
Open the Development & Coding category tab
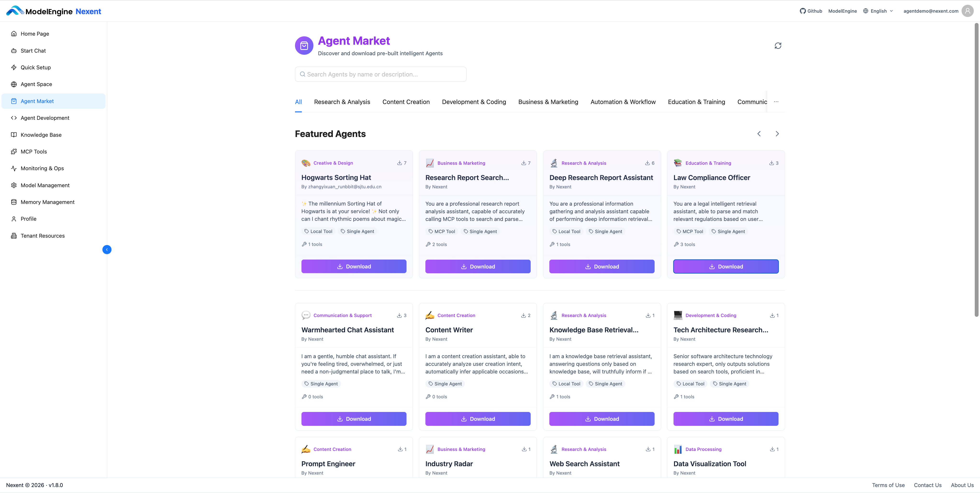(474, 102)
